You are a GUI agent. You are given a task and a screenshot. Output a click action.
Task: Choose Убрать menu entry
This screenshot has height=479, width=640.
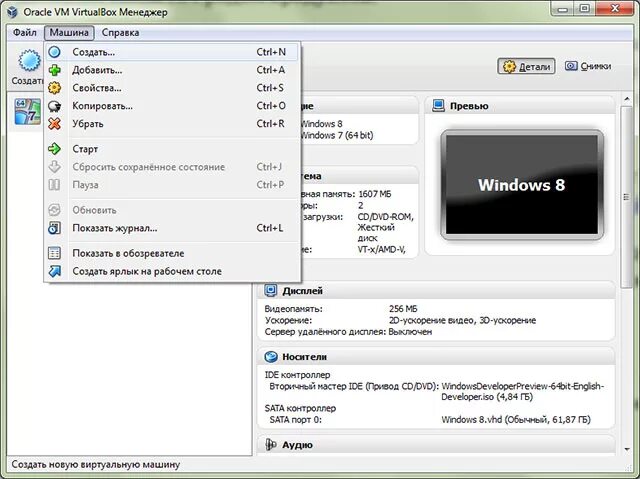tap(172, 124)
